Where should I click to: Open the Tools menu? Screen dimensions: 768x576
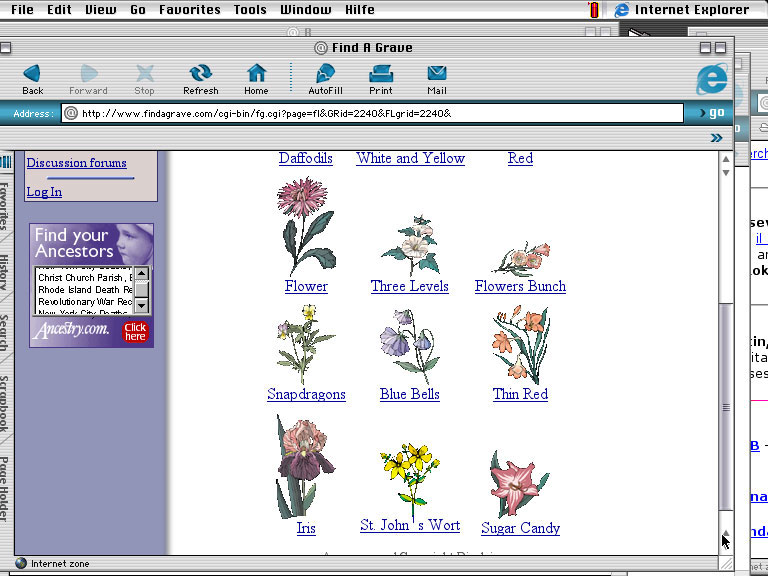(250, 10)
